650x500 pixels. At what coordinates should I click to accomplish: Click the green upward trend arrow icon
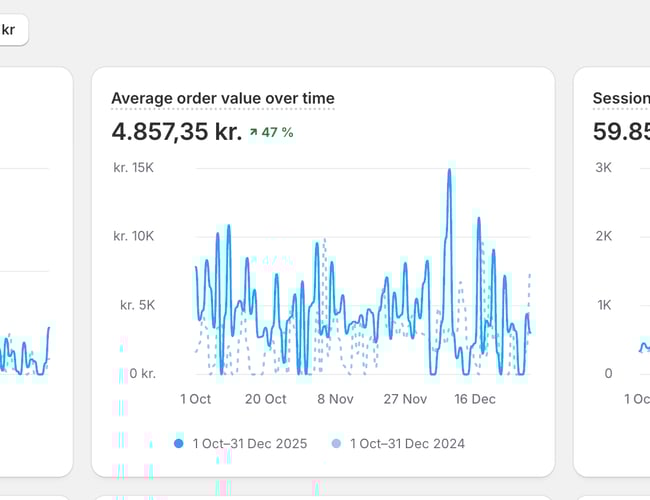coord(254,132)
